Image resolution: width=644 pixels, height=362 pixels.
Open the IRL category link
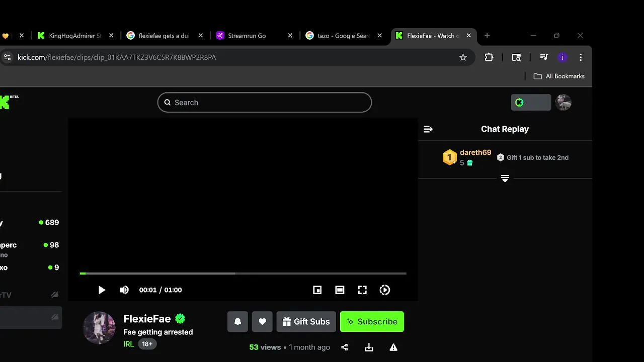pos(129,344)
